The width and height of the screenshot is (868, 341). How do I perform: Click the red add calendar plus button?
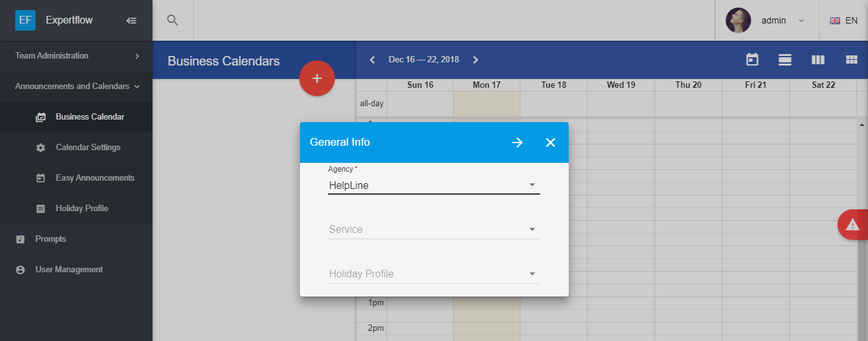317,78
